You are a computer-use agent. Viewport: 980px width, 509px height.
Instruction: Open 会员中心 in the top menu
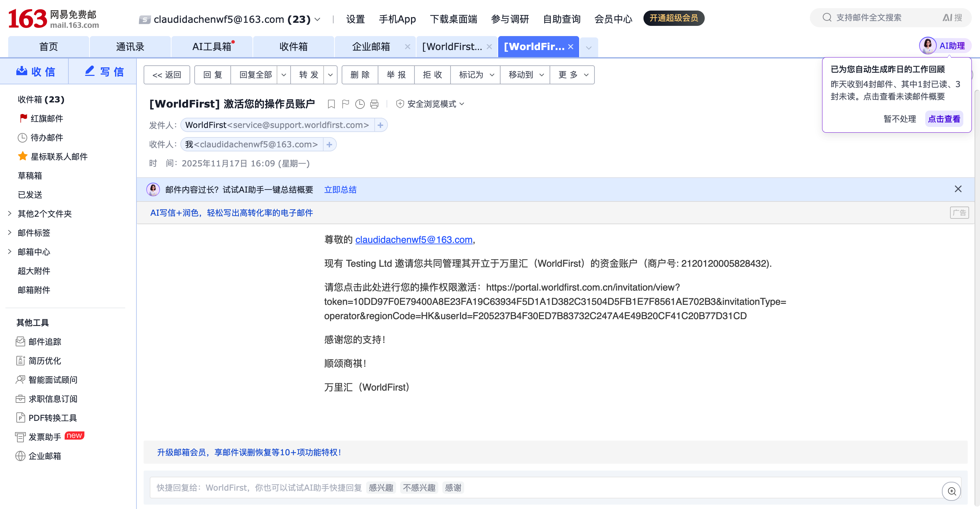click(613, 19)
